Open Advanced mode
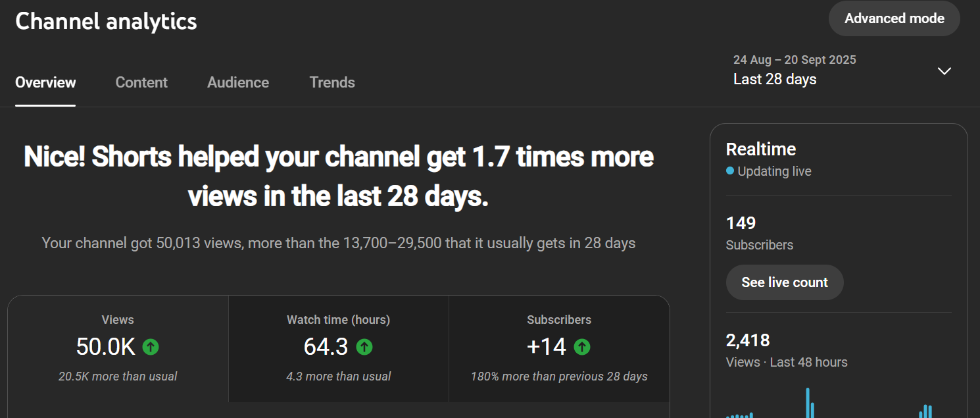Image resolution: width=980 pixels, height=418 pixels. pyautogui.click(x=894, y=18)
